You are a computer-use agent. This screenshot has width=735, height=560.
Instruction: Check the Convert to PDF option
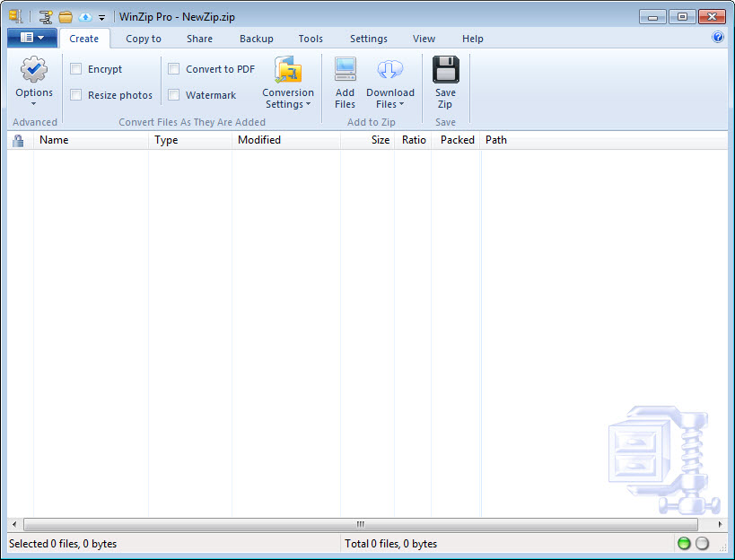[x=174, y=69]
